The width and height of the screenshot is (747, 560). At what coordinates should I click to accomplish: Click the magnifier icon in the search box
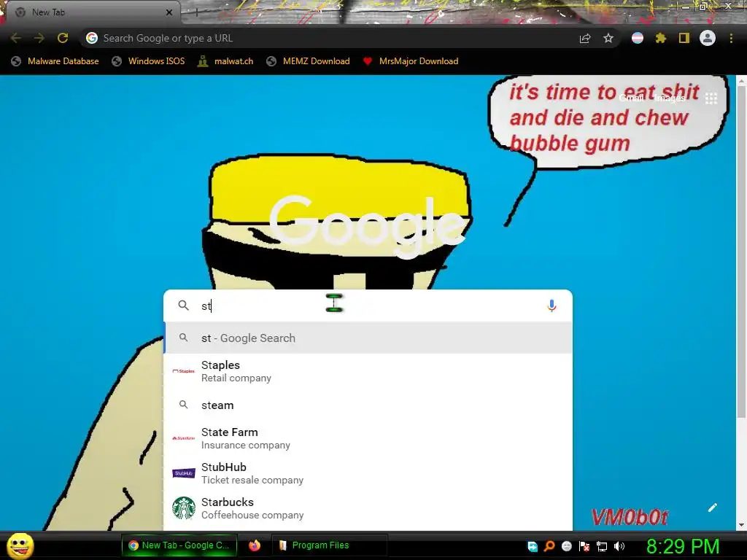click(183, 306)
